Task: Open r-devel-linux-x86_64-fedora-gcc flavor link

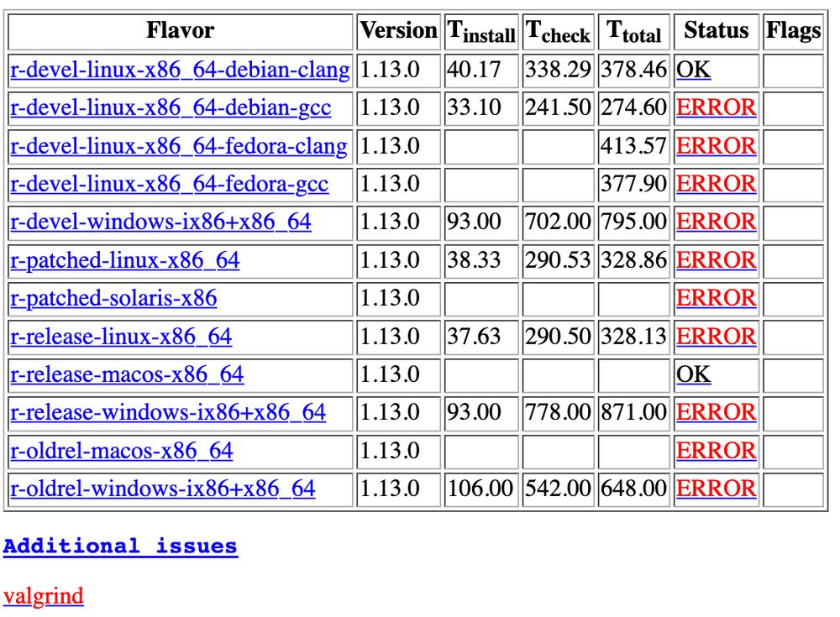Action: (x=169, y=184)
